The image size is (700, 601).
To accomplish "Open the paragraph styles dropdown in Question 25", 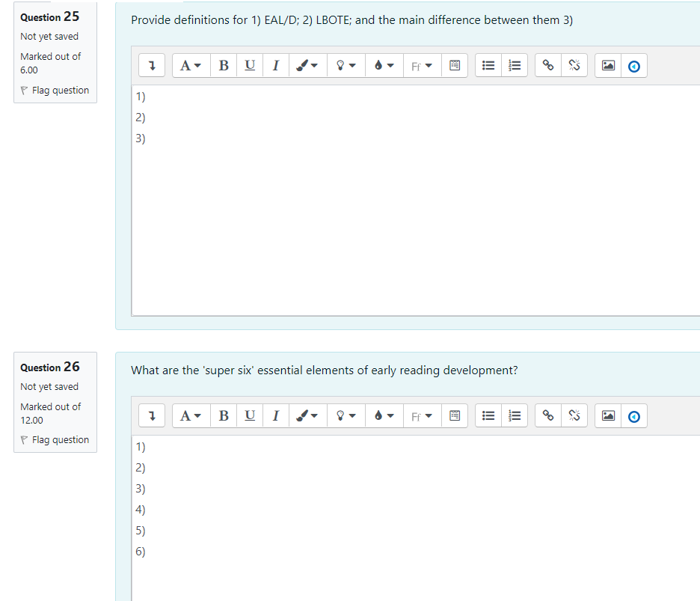I will [191, 65].
